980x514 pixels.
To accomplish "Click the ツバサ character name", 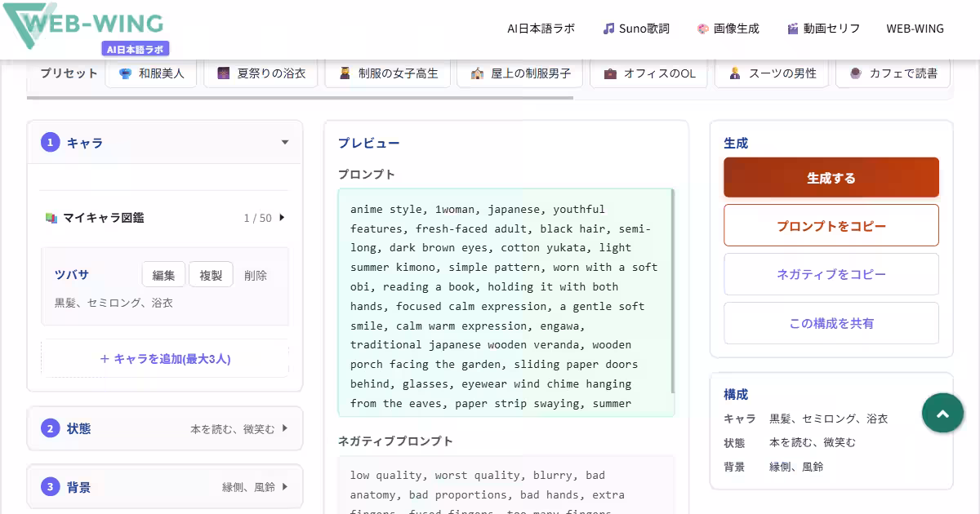I will click(x=72, y=275).
